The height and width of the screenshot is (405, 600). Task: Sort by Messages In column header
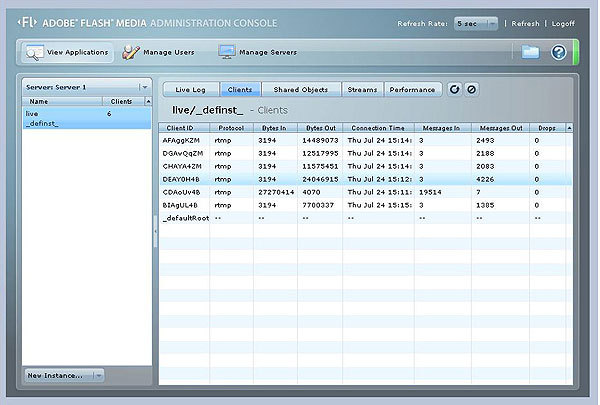point(443,128)
